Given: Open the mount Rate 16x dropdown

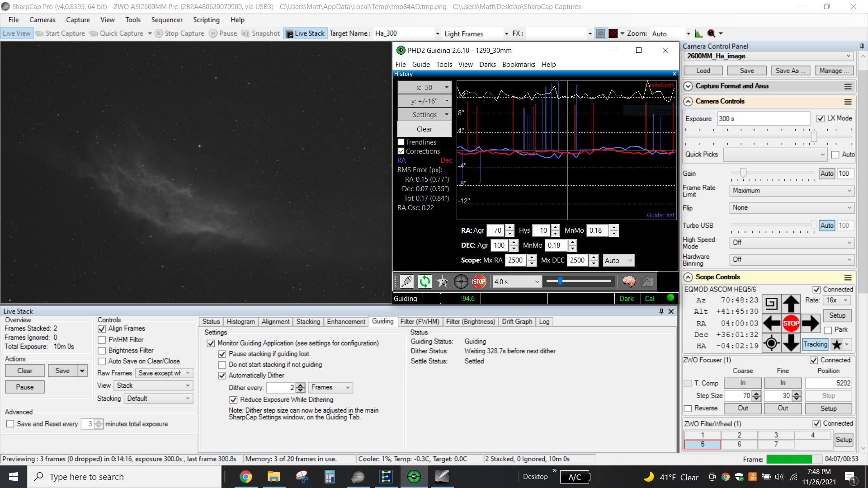Looking at the screenshot, I should [837, 300].
